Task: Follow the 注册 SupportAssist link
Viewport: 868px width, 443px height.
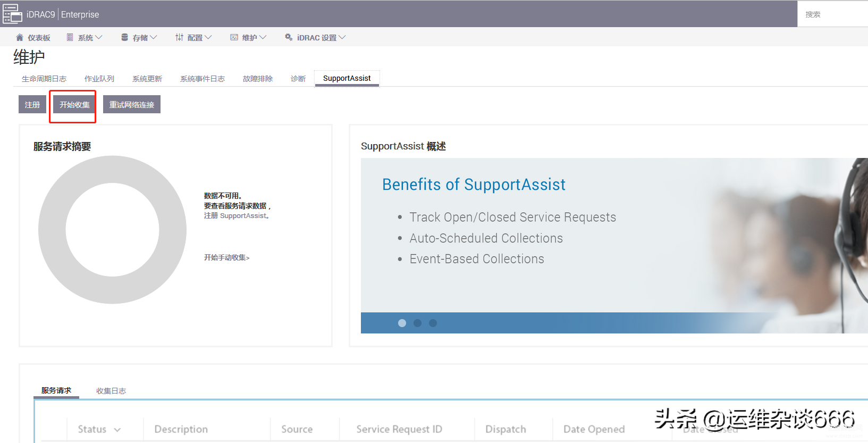Action: 237,216
